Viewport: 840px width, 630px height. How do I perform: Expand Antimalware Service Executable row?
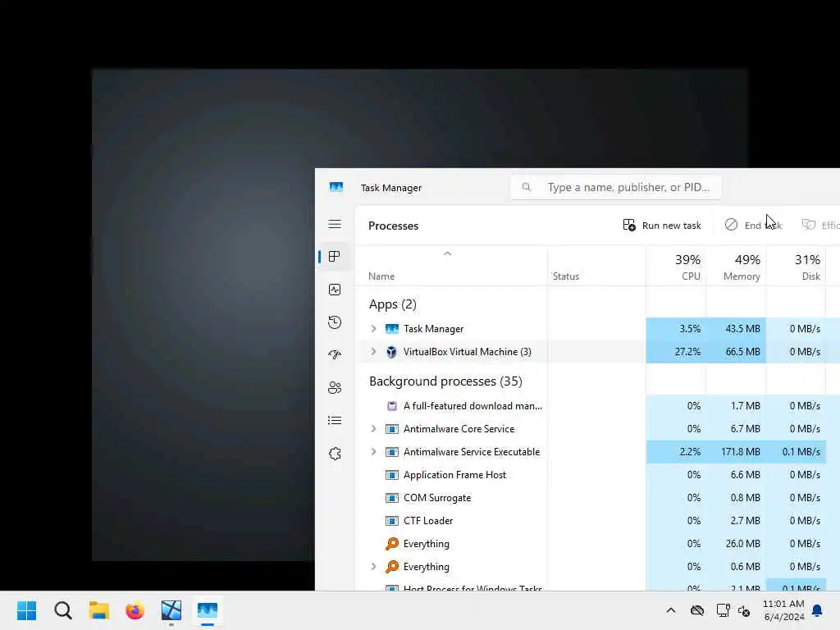tap(373, 452)
